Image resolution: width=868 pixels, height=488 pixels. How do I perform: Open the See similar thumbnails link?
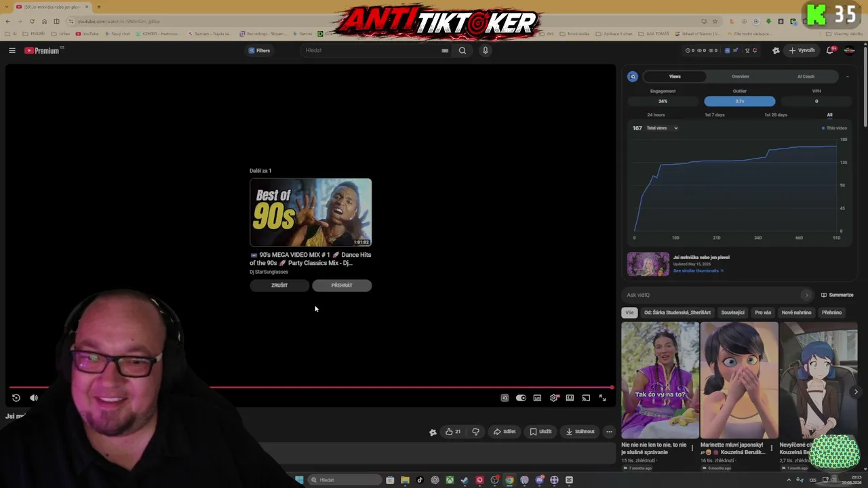click(x=698, y=270)
